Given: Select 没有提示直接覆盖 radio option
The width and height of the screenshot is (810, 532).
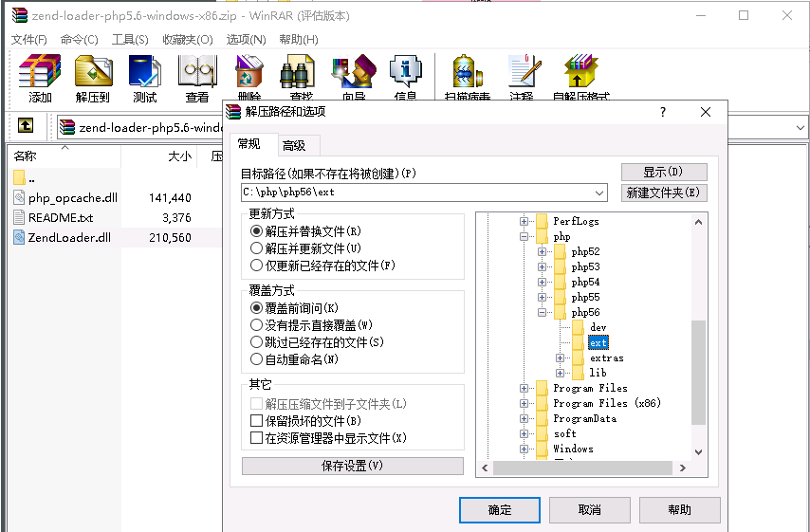Looking at the screenshot, I should pyautogui.click(x=257, y=325).
